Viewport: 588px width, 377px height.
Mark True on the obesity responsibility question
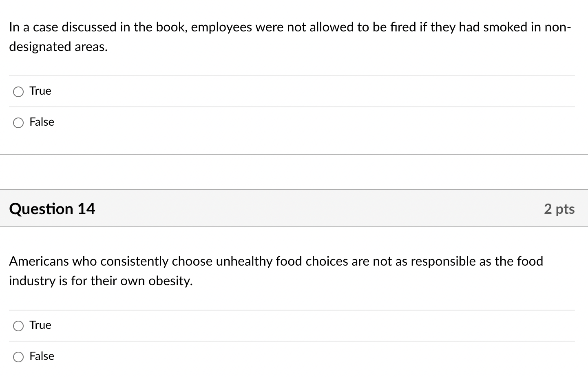point(18,326)
